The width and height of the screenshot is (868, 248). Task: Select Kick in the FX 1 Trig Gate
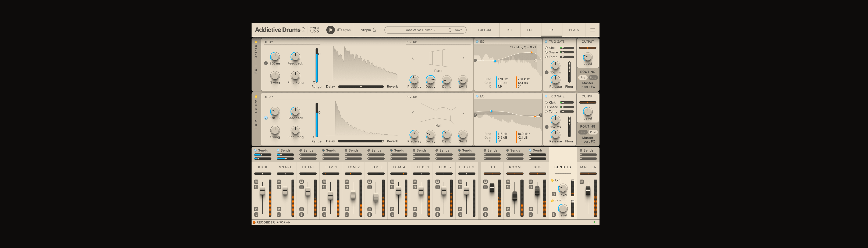(547, 47)
